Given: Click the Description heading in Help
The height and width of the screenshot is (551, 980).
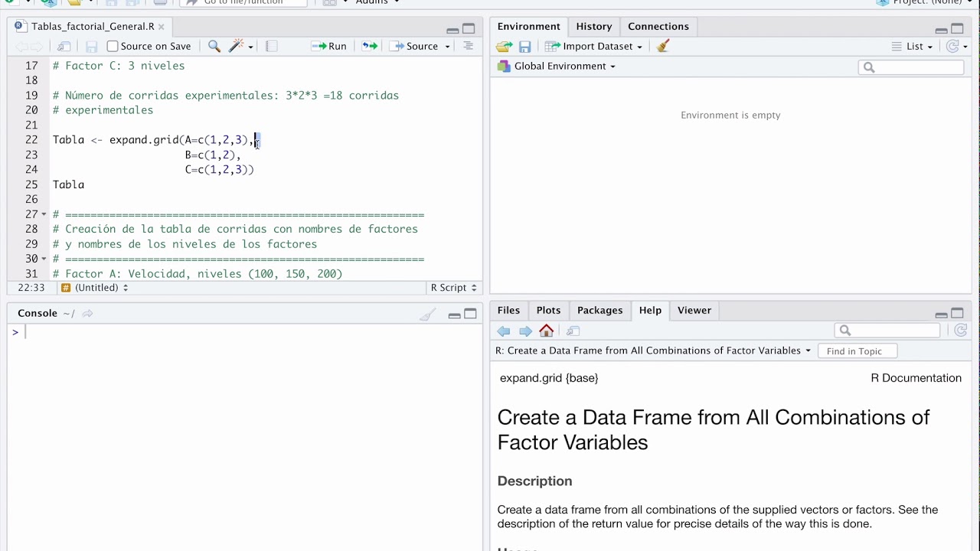Looking at the screenshot, I should coord(534,481).
